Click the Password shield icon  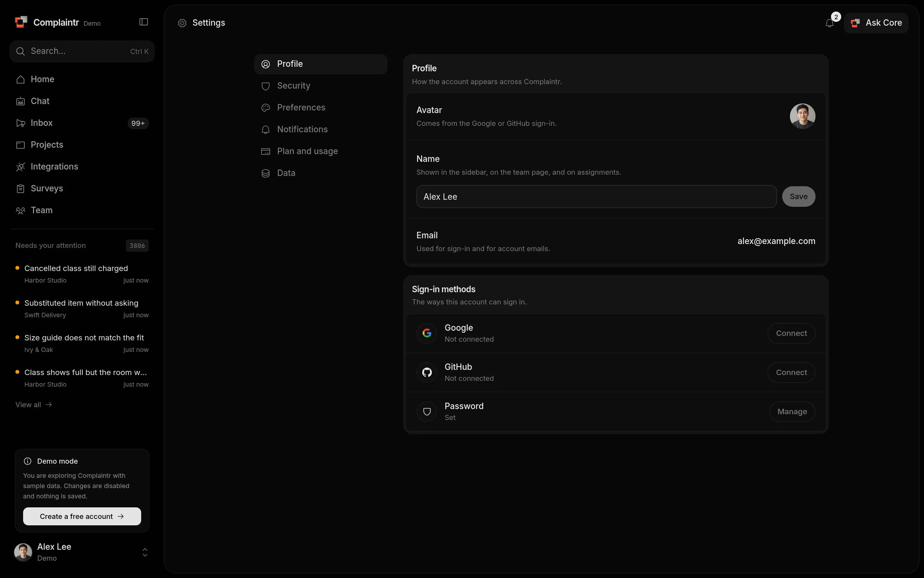click(x=427, y=412)
